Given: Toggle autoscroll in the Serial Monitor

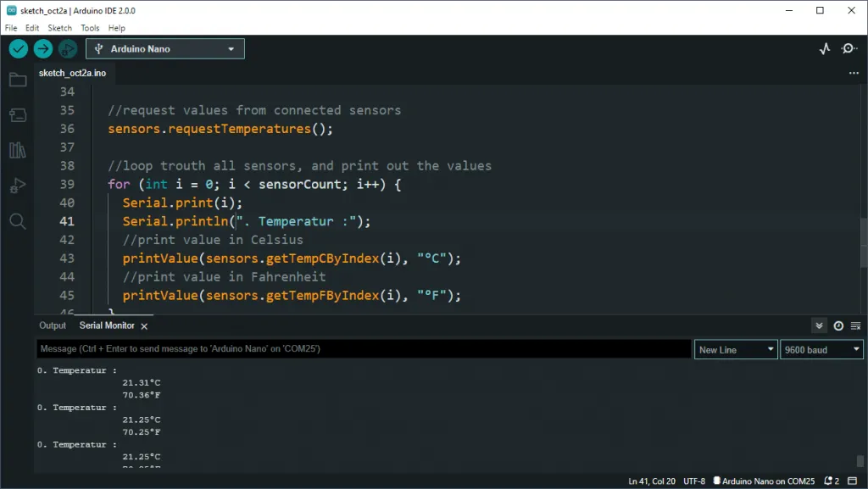Looking at the screenshot, I should click(819, 325).
